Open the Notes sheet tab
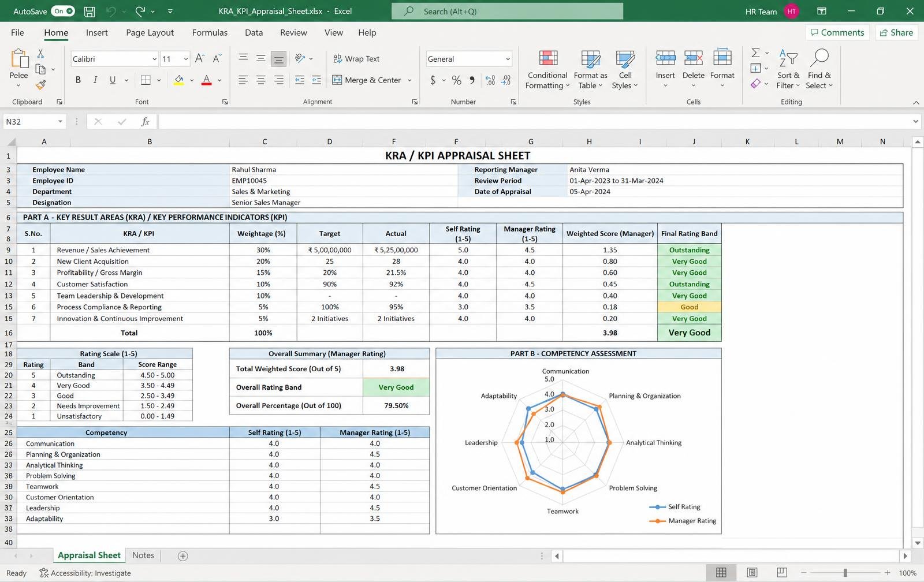Screen dimensions: 924x582 pyautogui.click(x=143, y=555)
